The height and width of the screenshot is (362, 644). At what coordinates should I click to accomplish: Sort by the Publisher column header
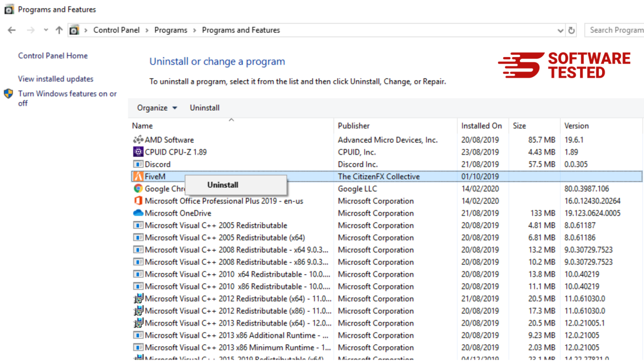[396, 126]
